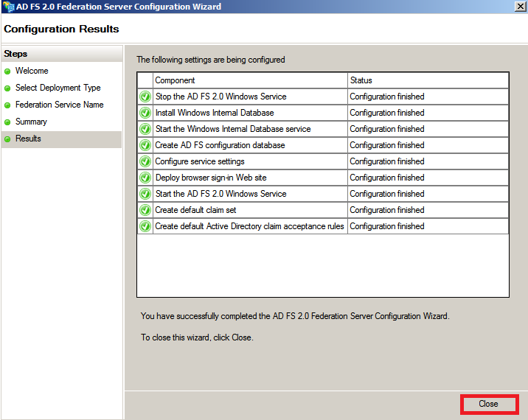Click the green bullet beside Welcome step

7,71
